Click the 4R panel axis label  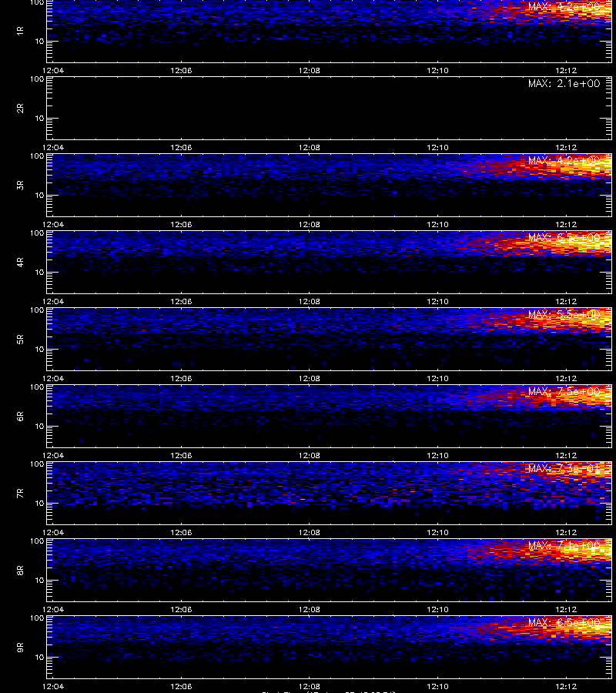click(x=20, y=262)
